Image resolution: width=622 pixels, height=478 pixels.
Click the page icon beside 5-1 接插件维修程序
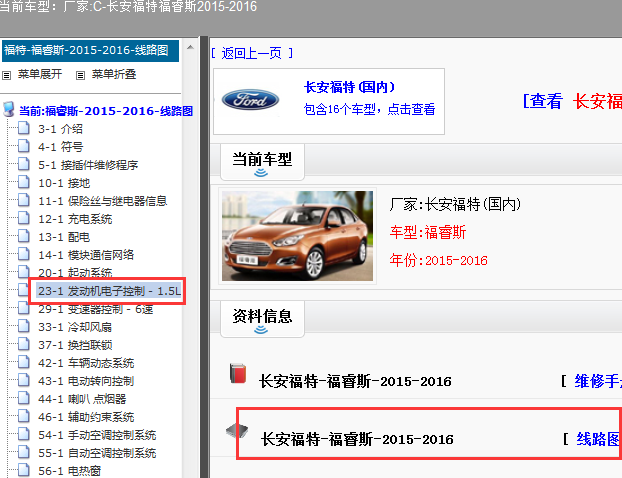point(24,165)
